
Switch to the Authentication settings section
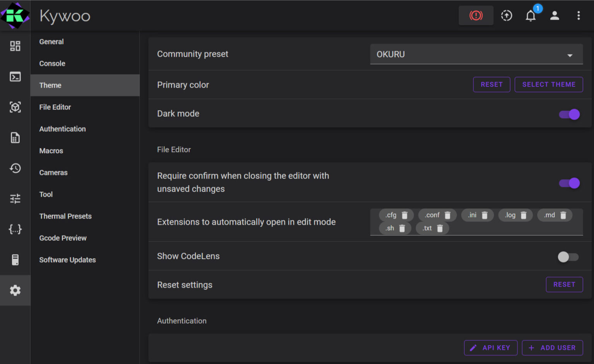click(62, 129)
